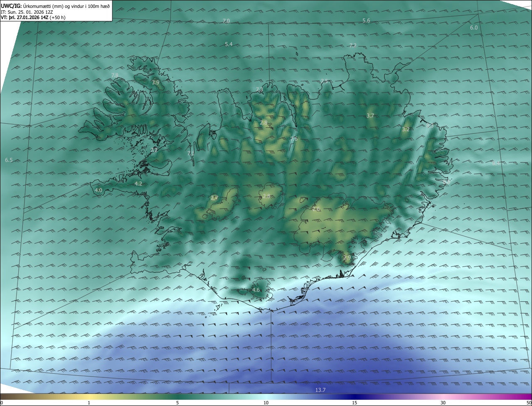
Task: Click the 7.1 value label
Action: [191, 153]
